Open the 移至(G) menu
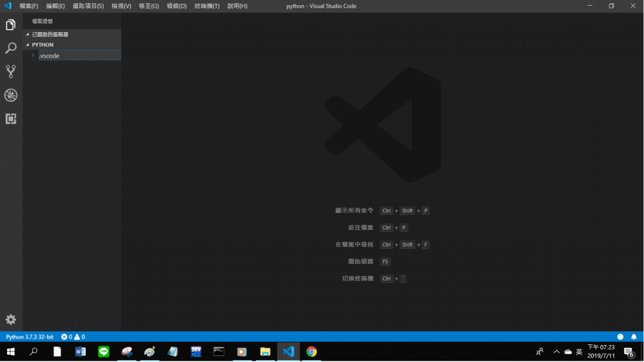Screen dimensions: 644x362 pos(148,6)
